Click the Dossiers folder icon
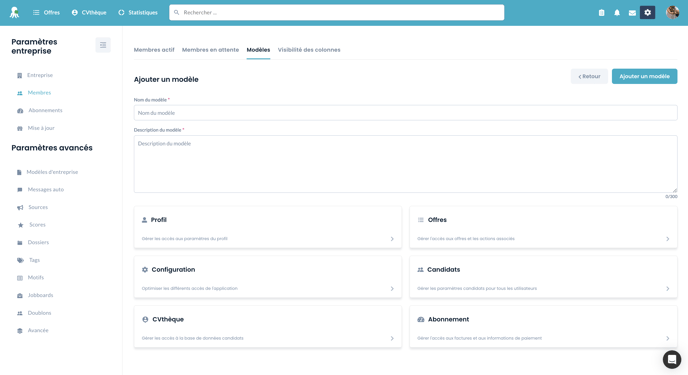 tap(20, 243)
